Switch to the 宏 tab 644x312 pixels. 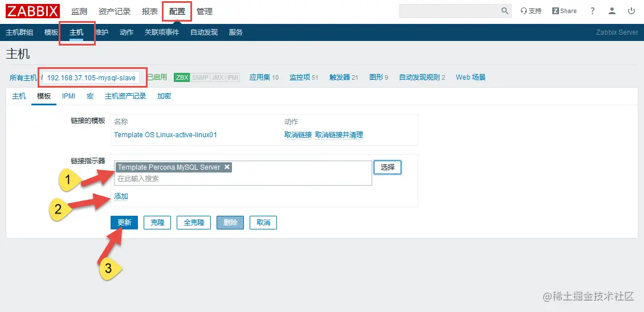click(90, 96)
